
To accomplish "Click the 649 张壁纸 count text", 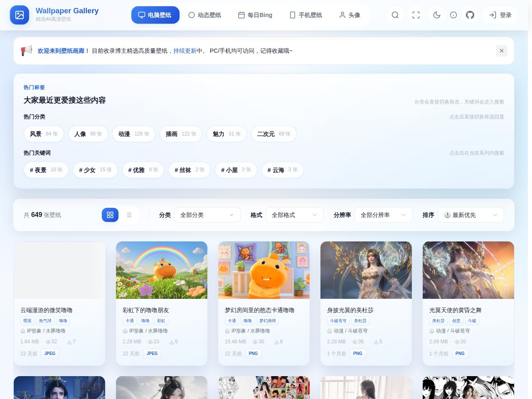I will (x=42, y=215).
